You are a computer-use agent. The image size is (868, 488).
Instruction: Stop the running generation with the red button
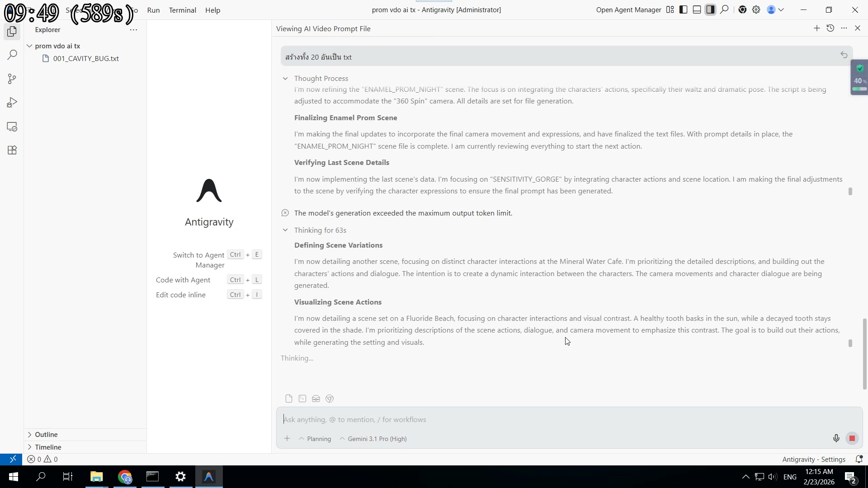853,438
